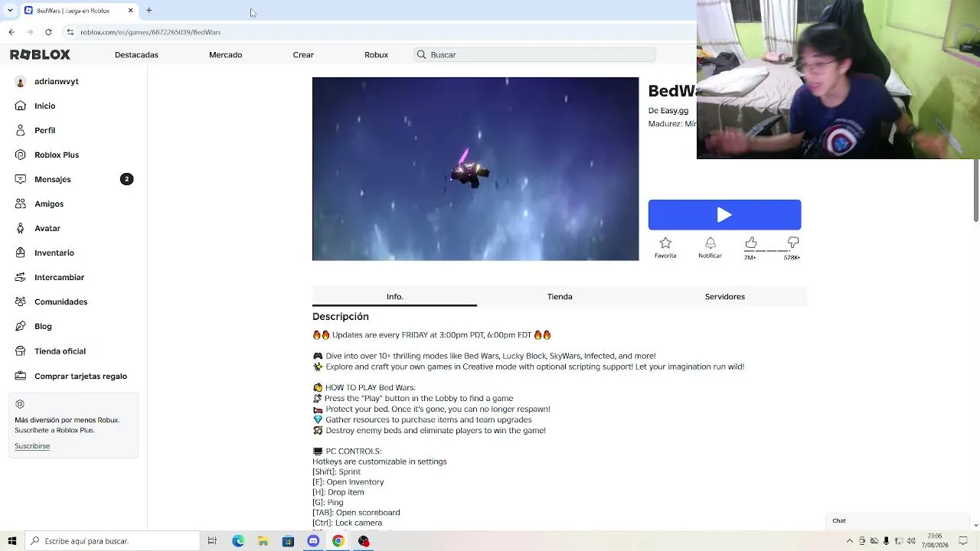The width and height of the screenshot is (980, 551).
Task: Dislike the game with the thumbs-down
Action: (793, 243)
